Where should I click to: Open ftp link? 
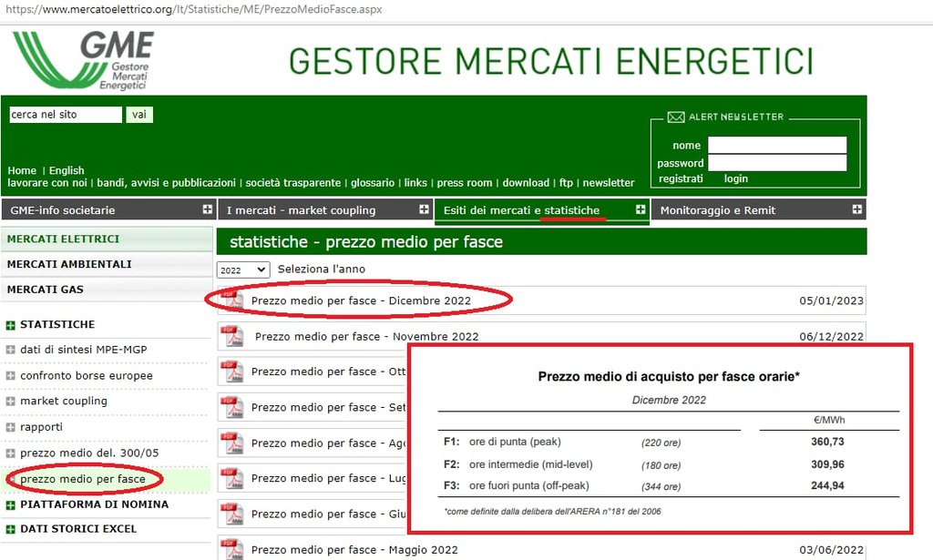point(566,183)
